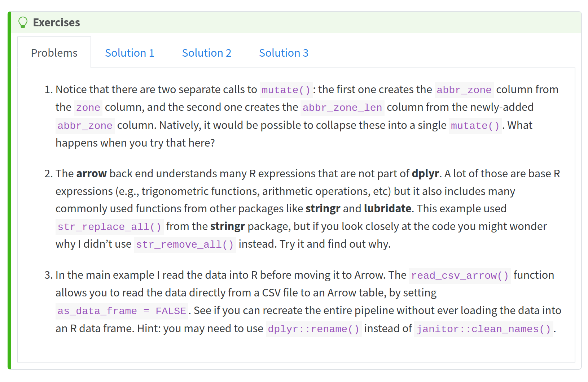Click the str_remove_all() code snippet
Image resolution: width=588 pixels, height=382 pixels.
[x=185, y=244]
